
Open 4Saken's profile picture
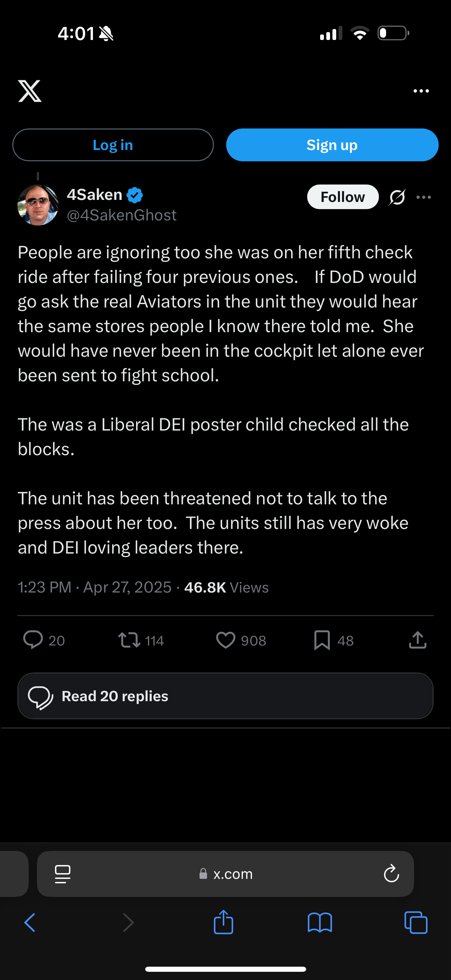38,205
